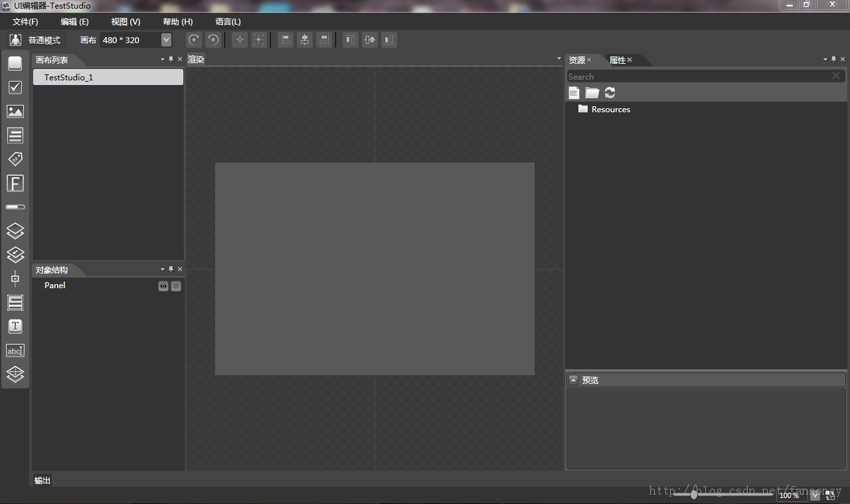The image size is (850, 504).
Task: Click the 100 % zoom value field
Action: [x=792, y=495]
